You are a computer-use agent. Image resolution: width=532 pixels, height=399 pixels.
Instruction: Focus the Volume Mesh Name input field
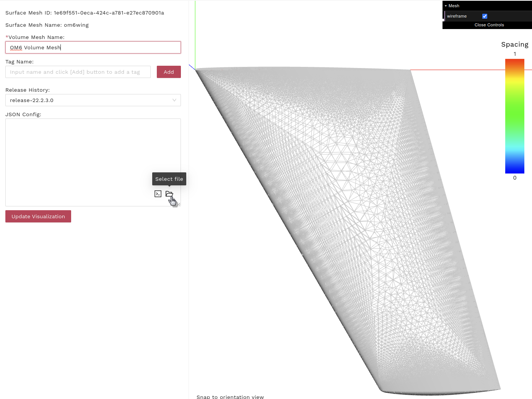pyautogui.click(x=93, y=47)
